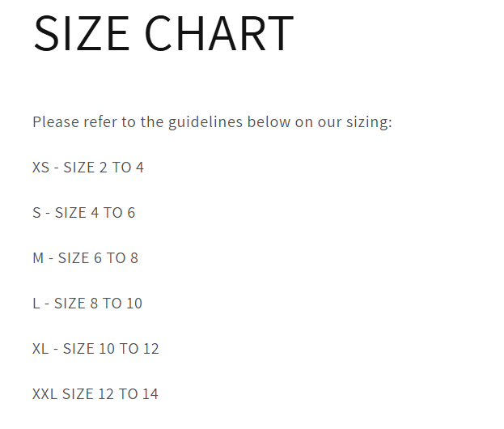Click the word CHART in the title
Screen dimensions: 504x429
(x=219, y=33)
